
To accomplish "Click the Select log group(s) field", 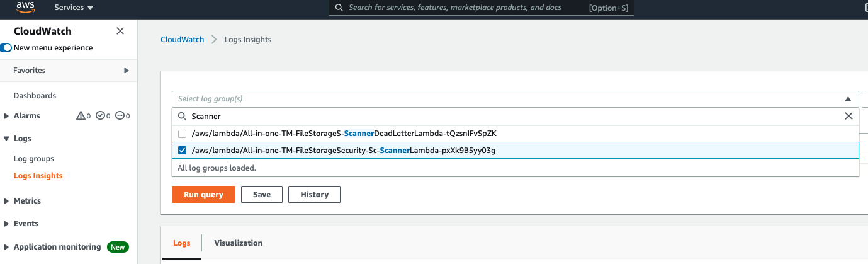I will click(516, 99).
